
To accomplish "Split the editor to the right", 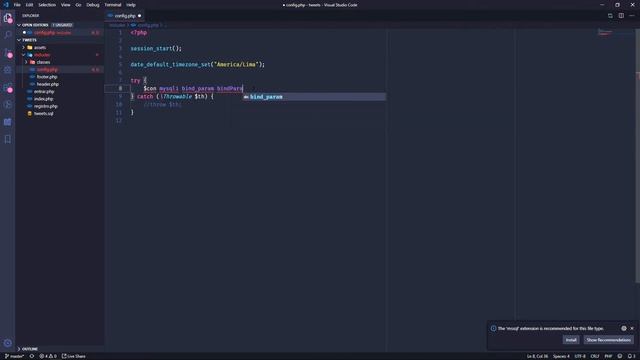I will coord(621,16).
